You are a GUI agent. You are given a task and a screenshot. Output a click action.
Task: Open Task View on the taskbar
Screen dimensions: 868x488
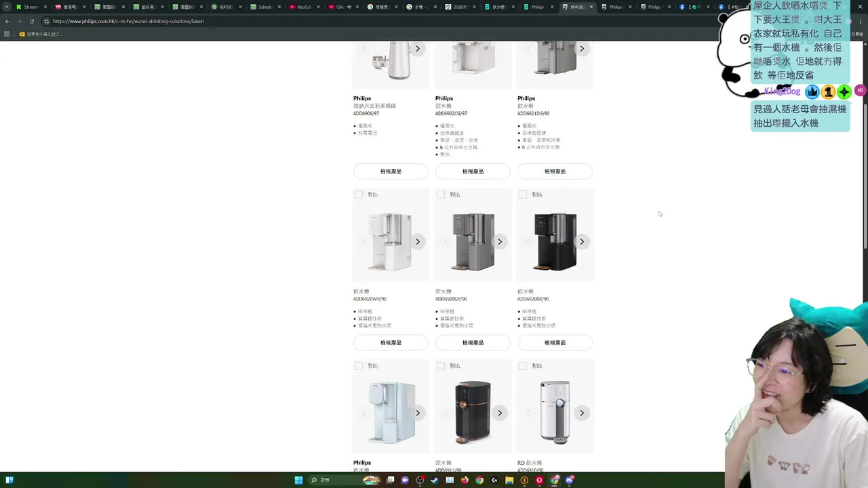(x=390, y=480)
